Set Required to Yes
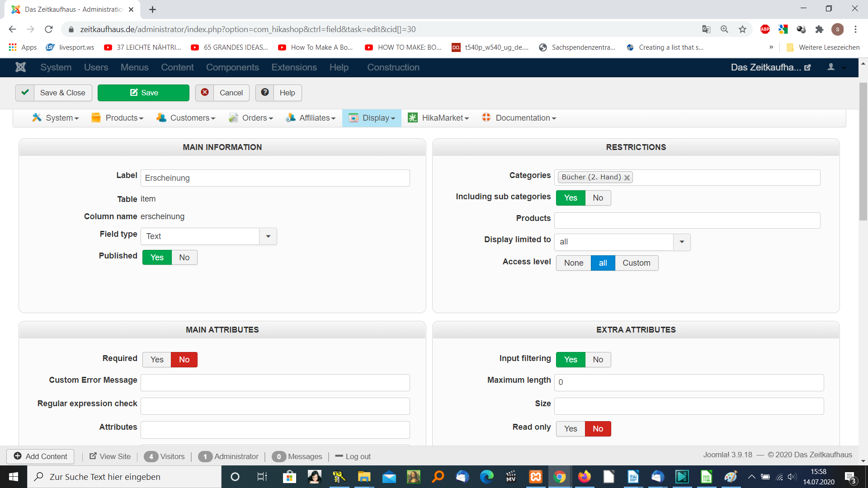This screenshot has width=868, height=488. [157, 360]
